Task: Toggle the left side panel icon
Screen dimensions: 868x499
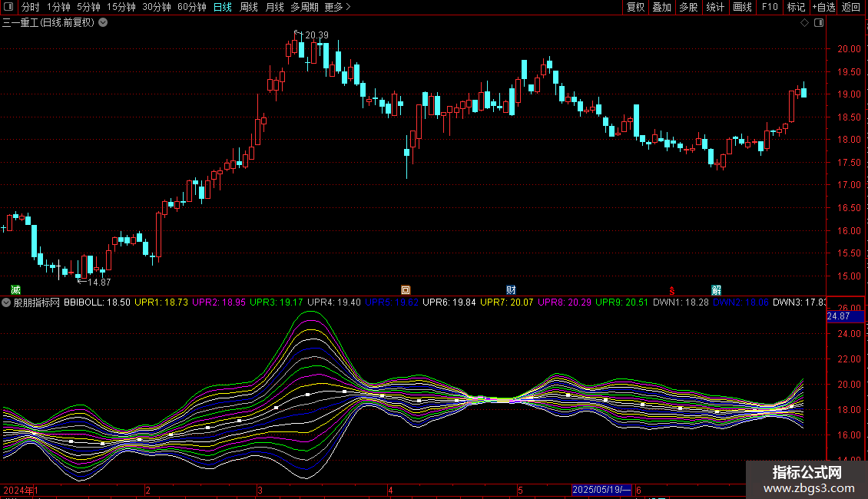Action: click(x=8, y=7)
